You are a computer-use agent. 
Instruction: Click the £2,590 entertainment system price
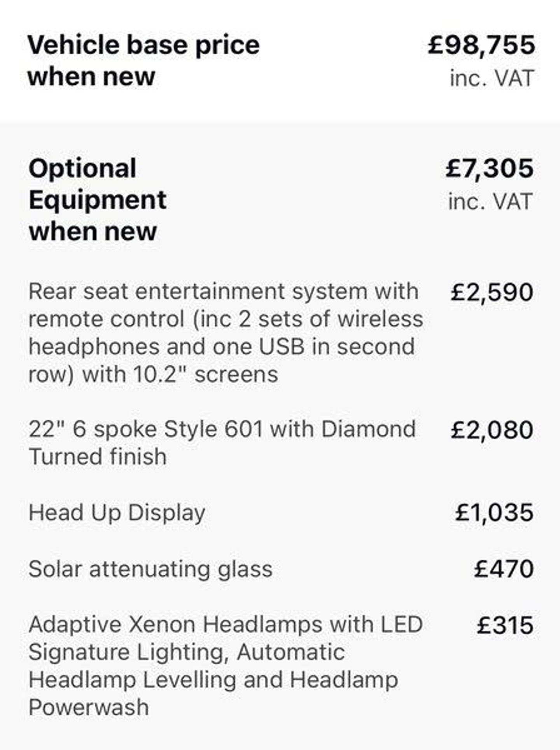pyautogui.click(x=492, y=292)
